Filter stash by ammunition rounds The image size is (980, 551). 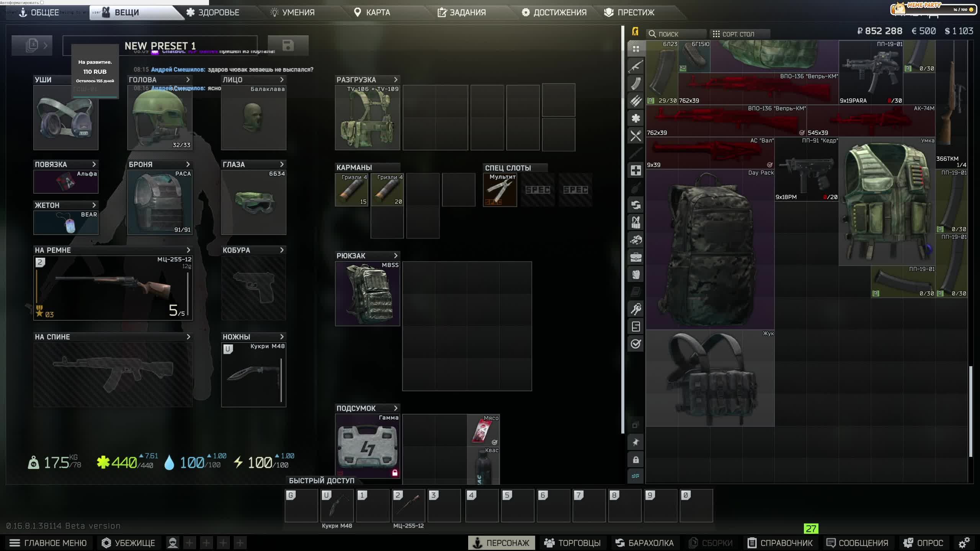pos(635,101)
